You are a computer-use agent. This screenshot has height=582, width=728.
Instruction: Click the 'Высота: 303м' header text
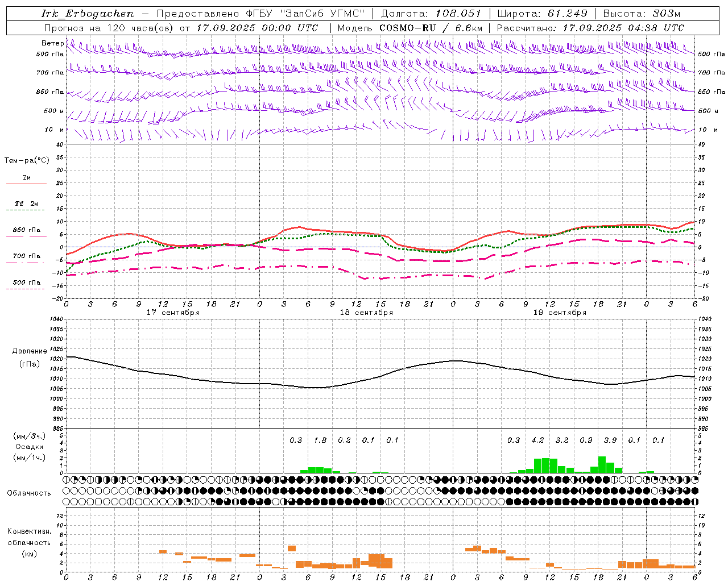642,14
